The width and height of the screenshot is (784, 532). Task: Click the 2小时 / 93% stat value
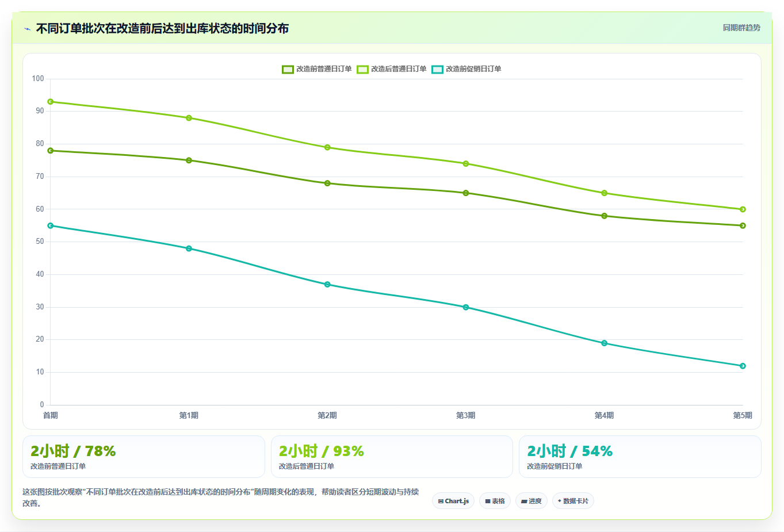click(322, 451)
